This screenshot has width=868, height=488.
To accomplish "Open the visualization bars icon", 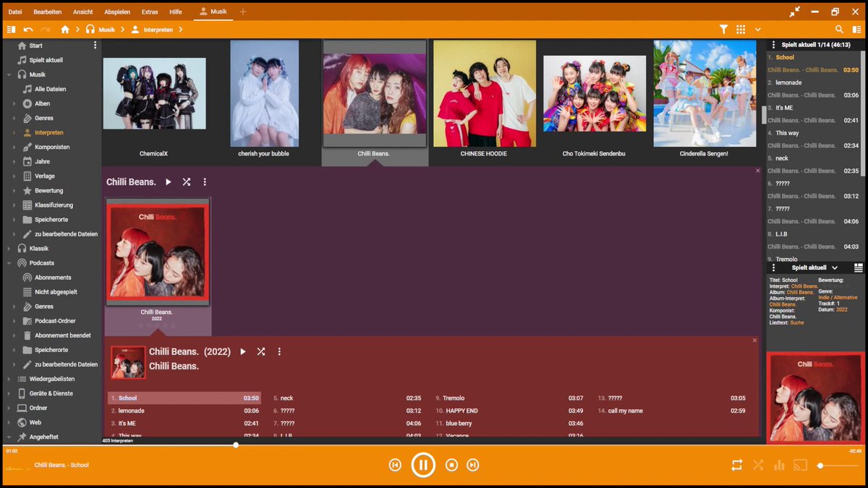I will click(x=779, y=465).
